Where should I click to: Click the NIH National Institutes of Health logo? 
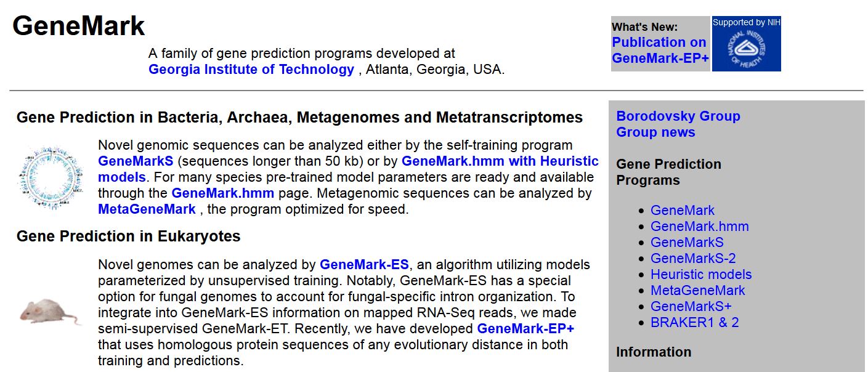tap(746, 44)
